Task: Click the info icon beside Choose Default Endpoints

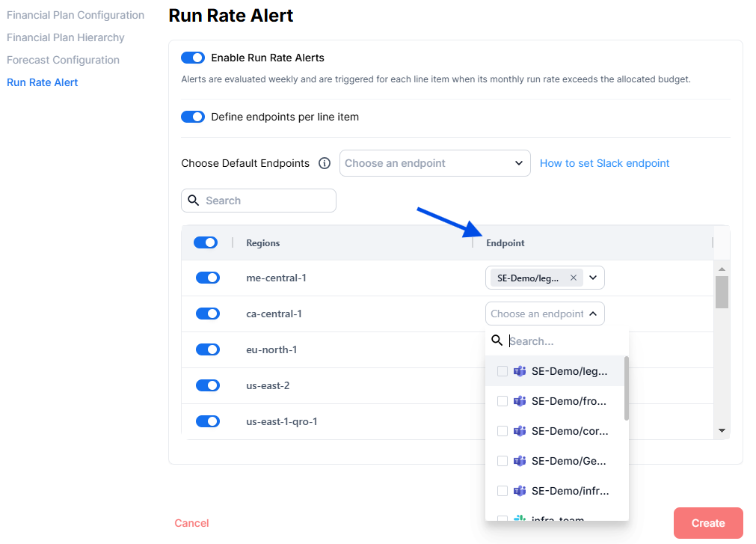Action: point(325,163)
